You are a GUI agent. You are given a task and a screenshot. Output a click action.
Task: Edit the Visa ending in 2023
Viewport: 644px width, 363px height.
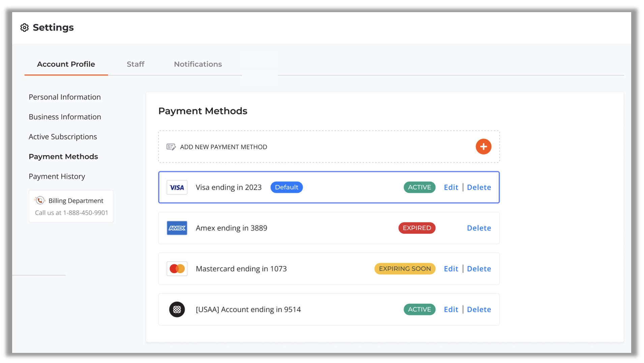point(451,188)
